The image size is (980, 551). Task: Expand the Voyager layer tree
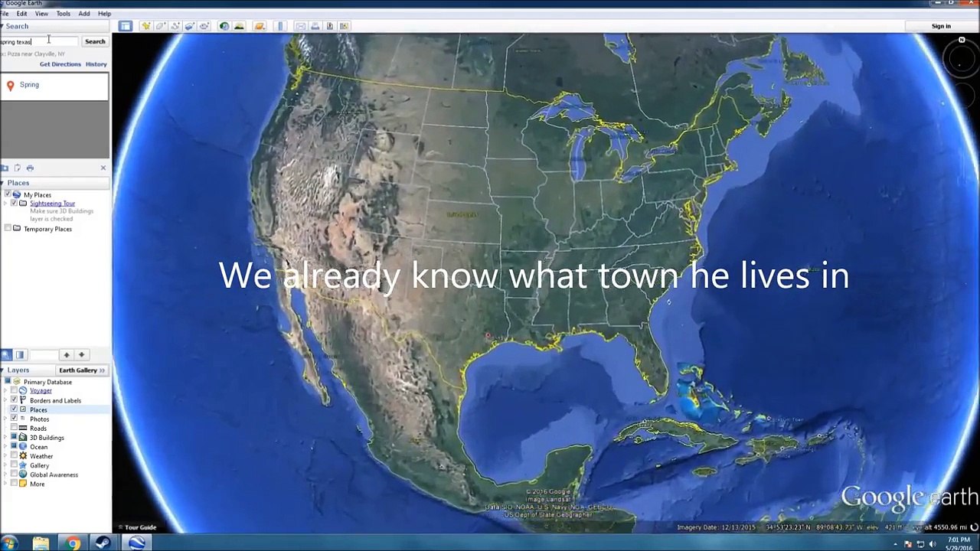point(5,391)
